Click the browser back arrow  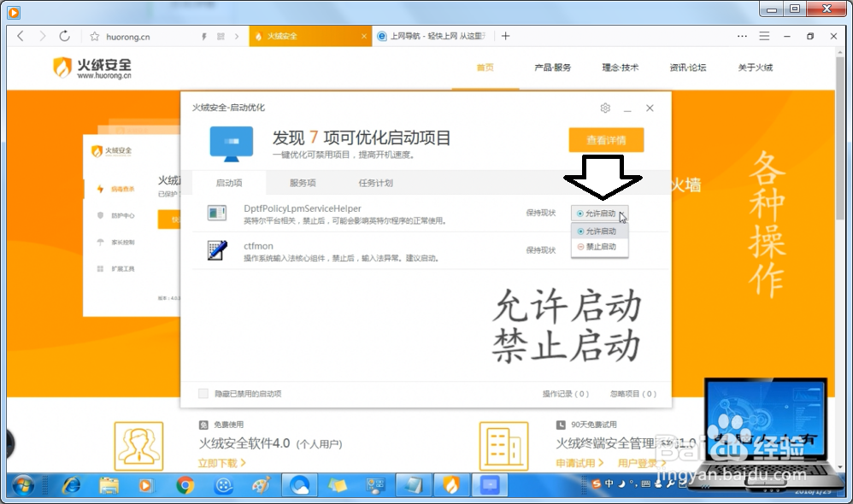pyautogui.click(x=21, y=37)
